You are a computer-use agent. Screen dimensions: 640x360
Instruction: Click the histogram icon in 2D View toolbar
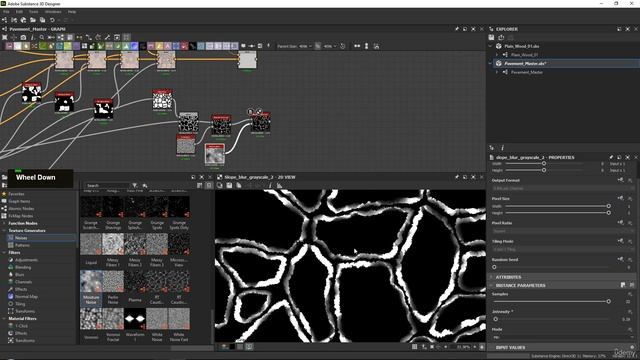pos(280,185)
